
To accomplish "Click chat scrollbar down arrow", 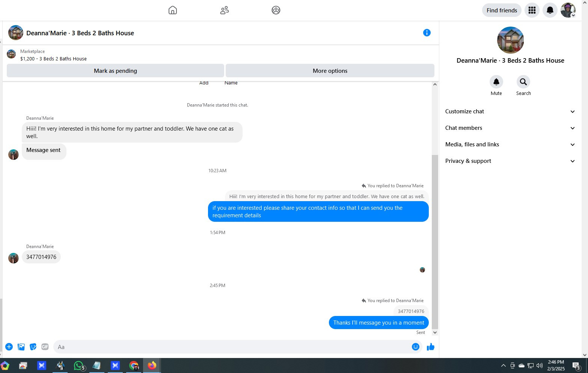I will tap(435, 332).
